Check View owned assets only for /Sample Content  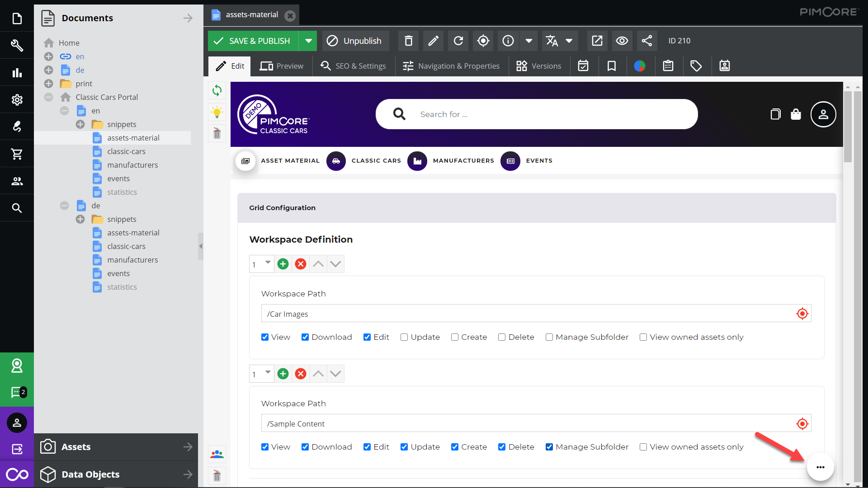[643, 447]
